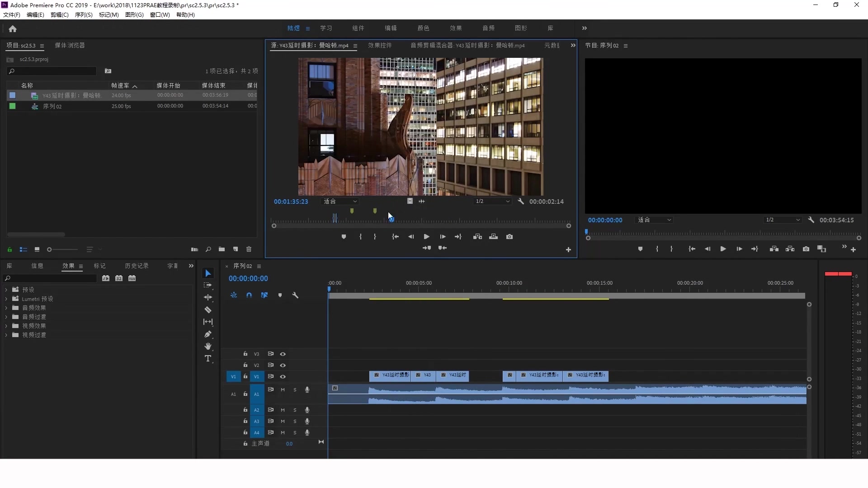Mute audio track A2
868x488 pixels.
[283, 410]
